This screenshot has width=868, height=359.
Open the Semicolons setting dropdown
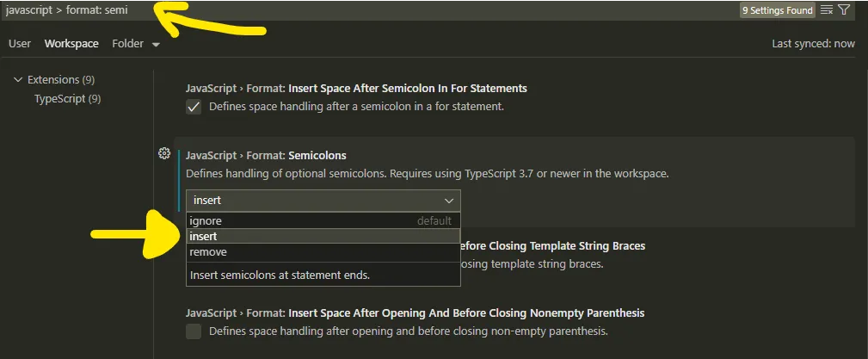[x=323, y=201]
